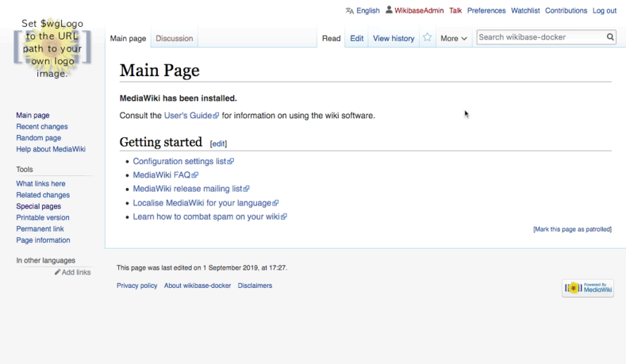Click the 'This page was last edited' line
Viewport: 626px width, 364px height.
(x=201, y=268)
